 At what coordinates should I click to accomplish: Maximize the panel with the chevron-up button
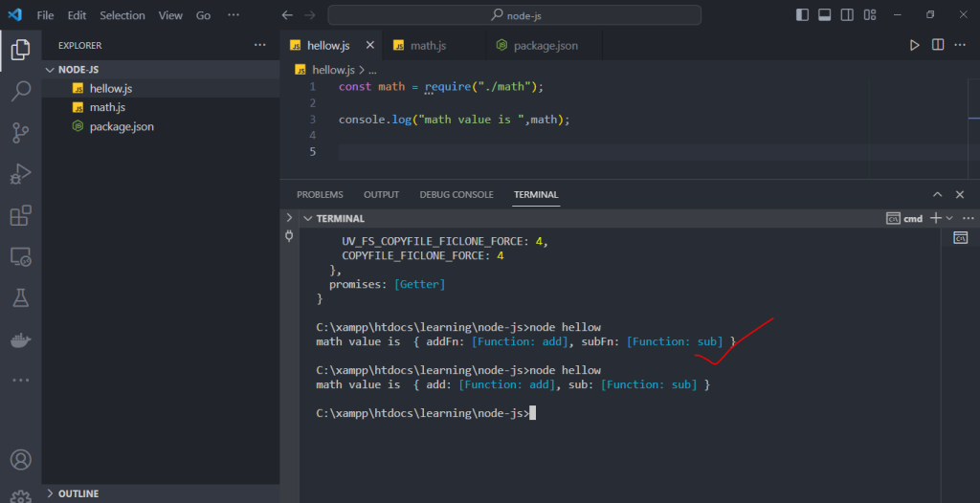937,194
